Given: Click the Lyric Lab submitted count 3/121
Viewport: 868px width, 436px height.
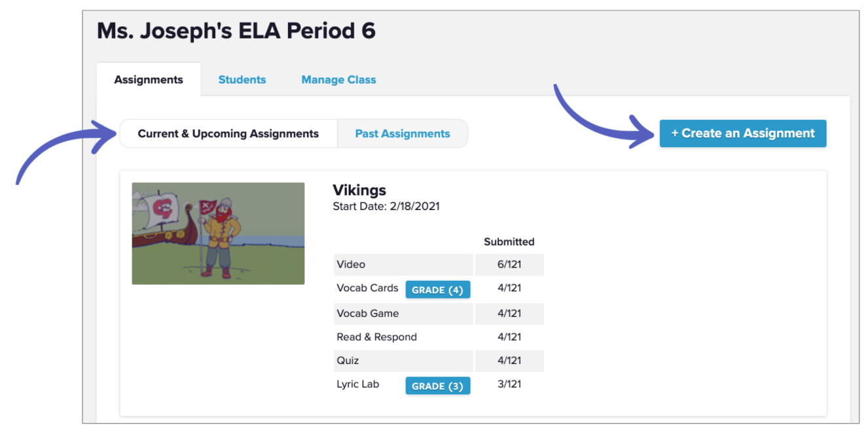Looking at the screenshot, I should pos(509,384).
